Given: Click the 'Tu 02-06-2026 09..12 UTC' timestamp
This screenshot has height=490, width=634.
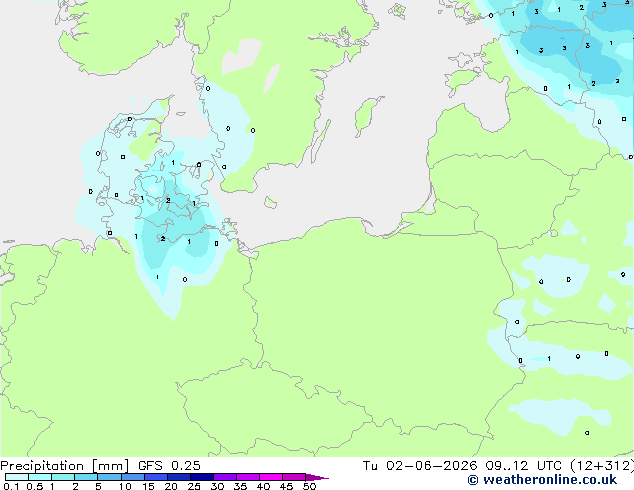Looking at the screenshot, I should 463,466.
